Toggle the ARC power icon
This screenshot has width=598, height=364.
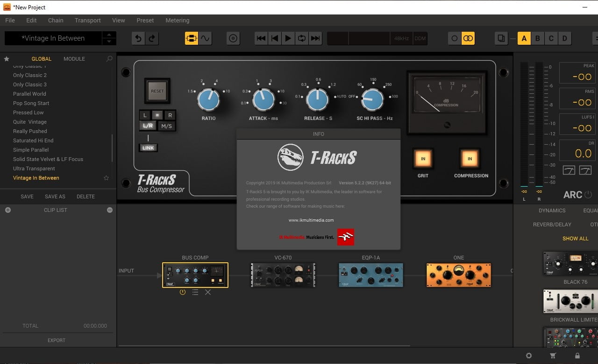[588, 195]
